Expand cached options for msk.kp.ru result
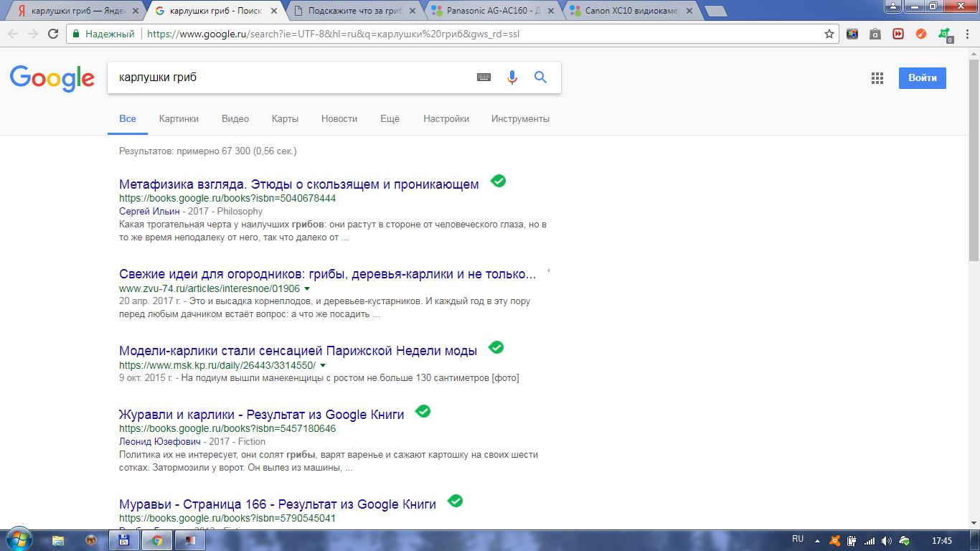 click(x=323, y=366)
